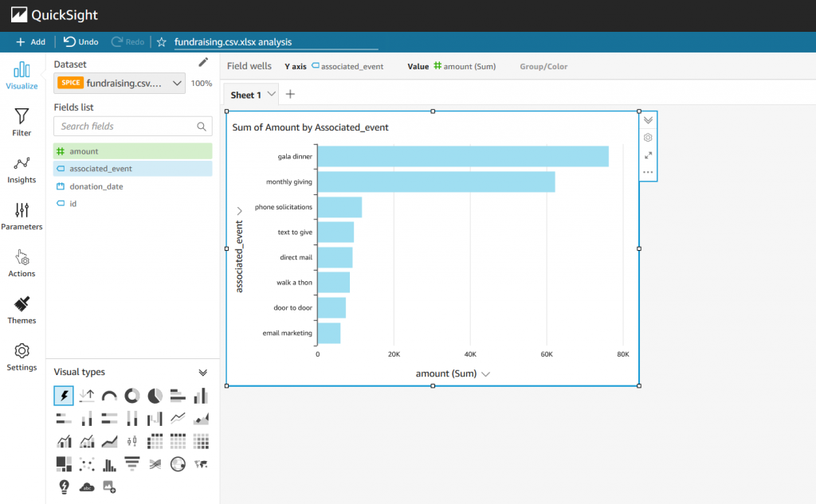Click the empty Group/Color field well
816x504 pixels.
coord(543,67)
